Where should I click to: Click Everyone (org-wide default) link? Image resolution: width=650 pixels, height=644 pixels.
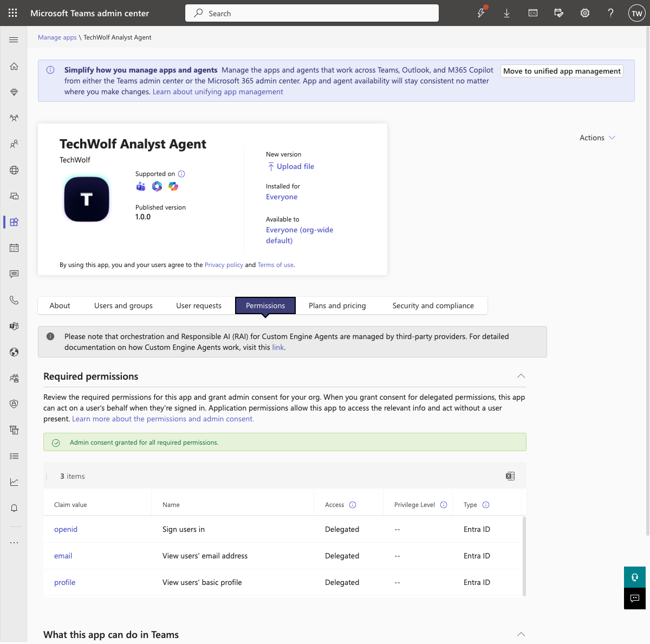(300, 235)
